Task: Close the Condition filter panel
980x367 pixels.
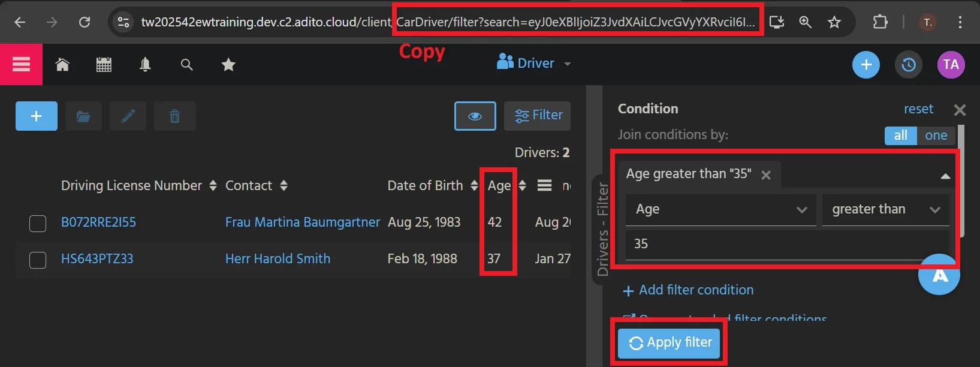Action: click(x=960, y=110)
